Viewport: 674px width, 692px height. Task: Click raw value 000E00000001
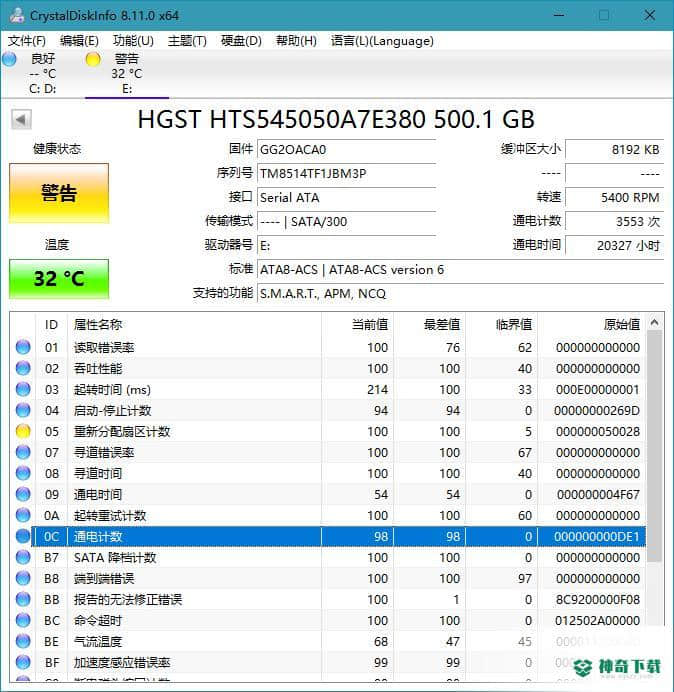pos(598,390)
